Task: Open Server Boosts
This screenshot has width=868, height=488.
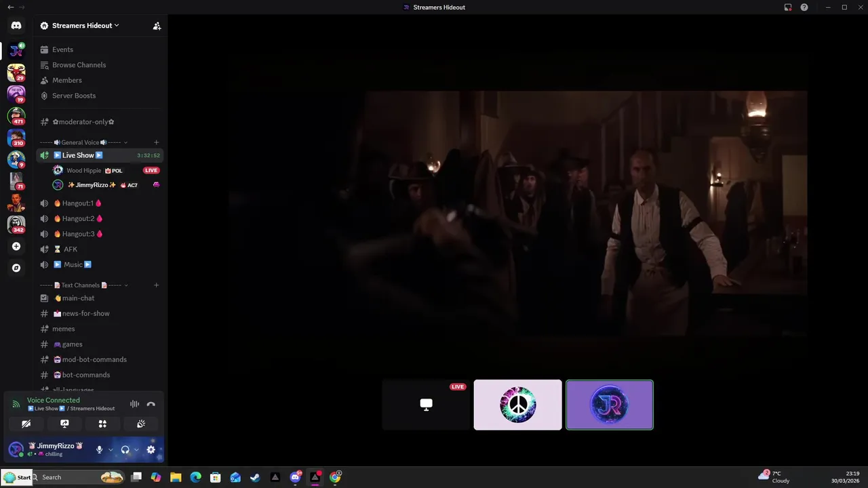Action: pos(100,96)
